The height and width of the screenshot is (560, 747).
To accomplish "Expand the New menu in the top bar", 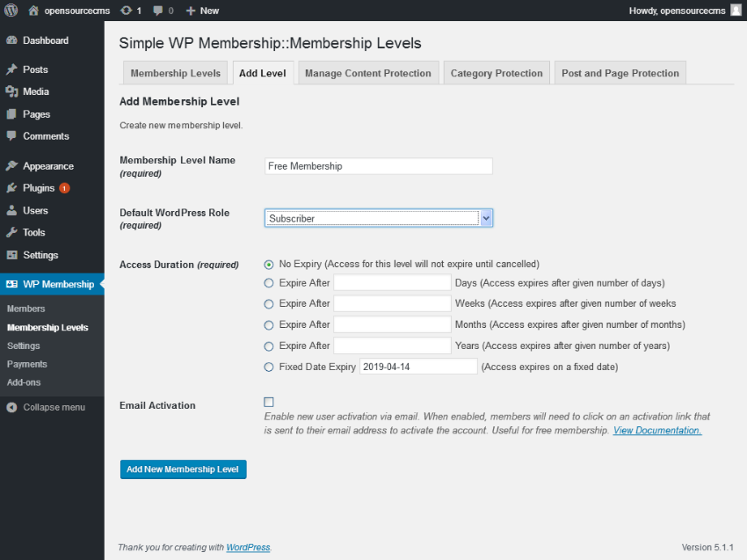I will [x=202, y=11].
